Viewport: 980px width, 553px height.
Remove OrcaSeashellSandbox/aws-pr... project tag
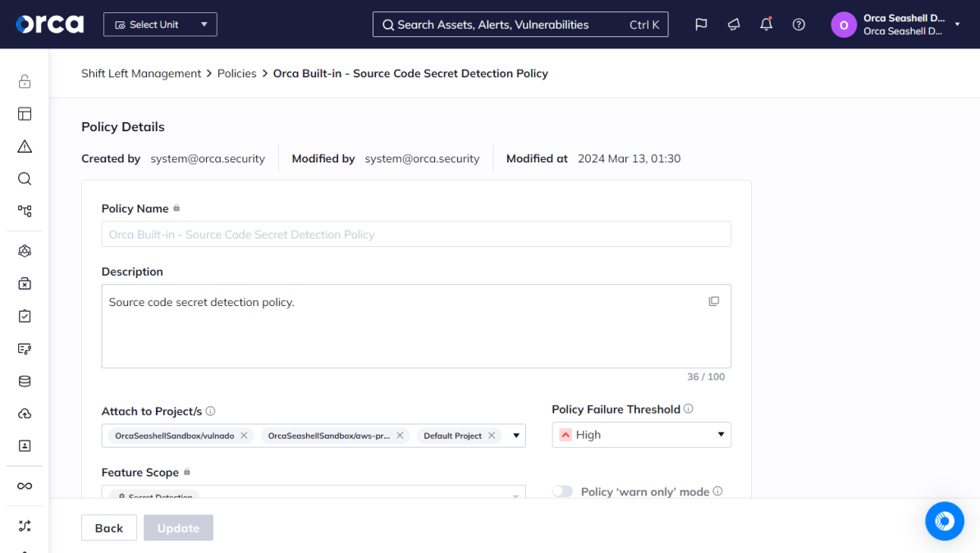(x=400, y=436)
